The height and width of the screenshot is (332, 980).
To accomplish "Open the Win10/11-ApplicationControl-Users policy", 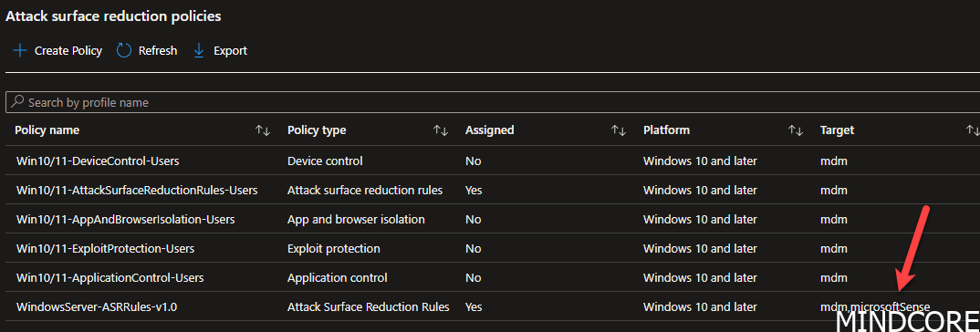I will (110, 277).
